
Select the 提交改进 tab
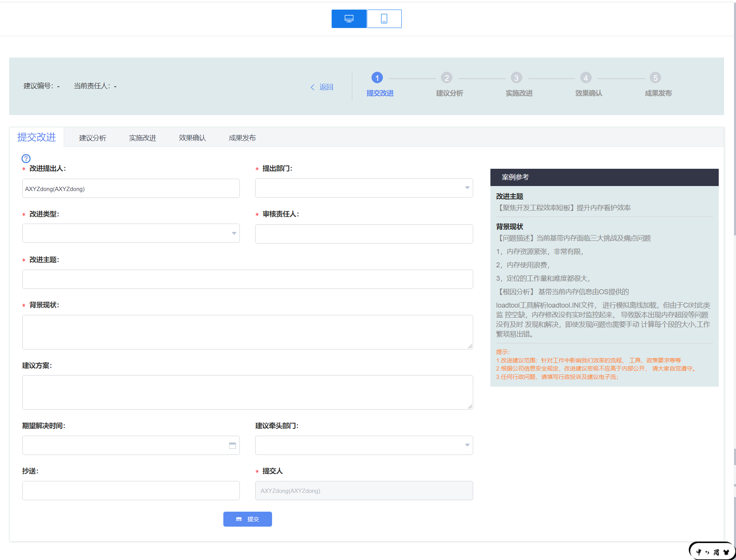coord(36,137)
